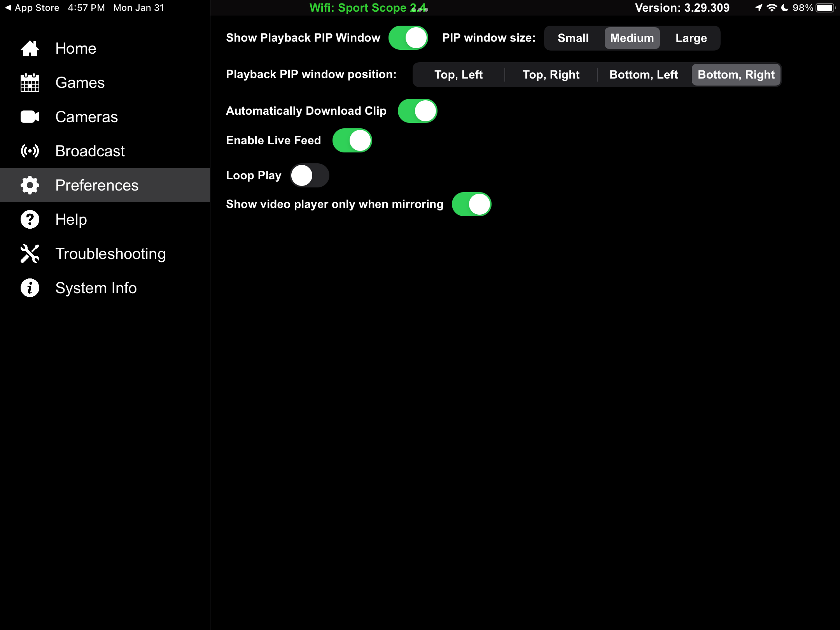Viewport: 840px width, 630px height.
Task: Click the Cameras video camera icon
Action: tap(30, 117)
